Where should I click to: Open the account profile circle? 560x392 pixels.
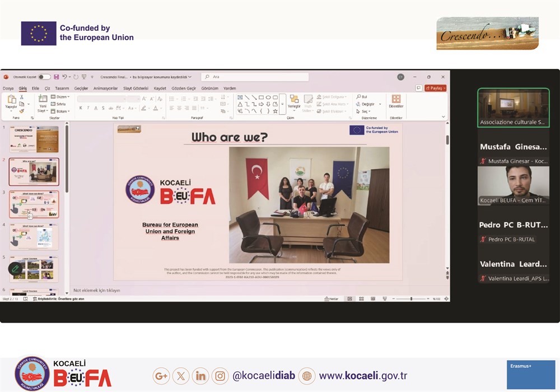tap(401, 77)
